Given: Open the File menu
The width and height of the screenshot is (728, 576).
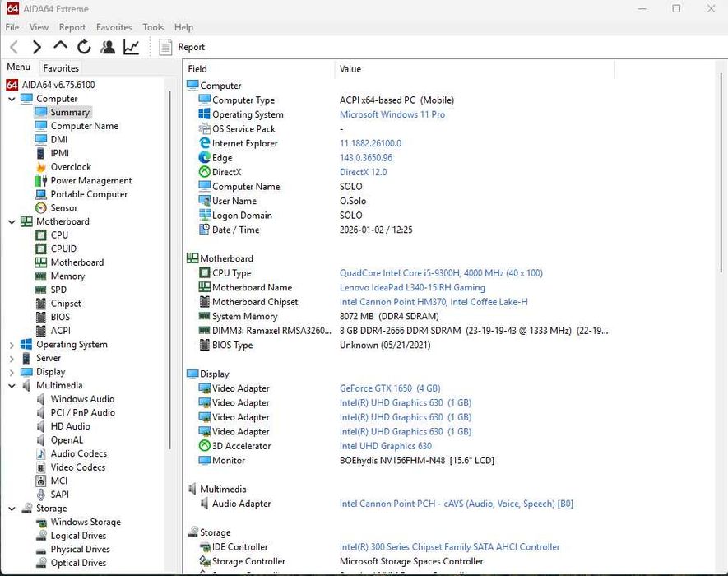Looking at the screenshot, I should coord(12,27).
